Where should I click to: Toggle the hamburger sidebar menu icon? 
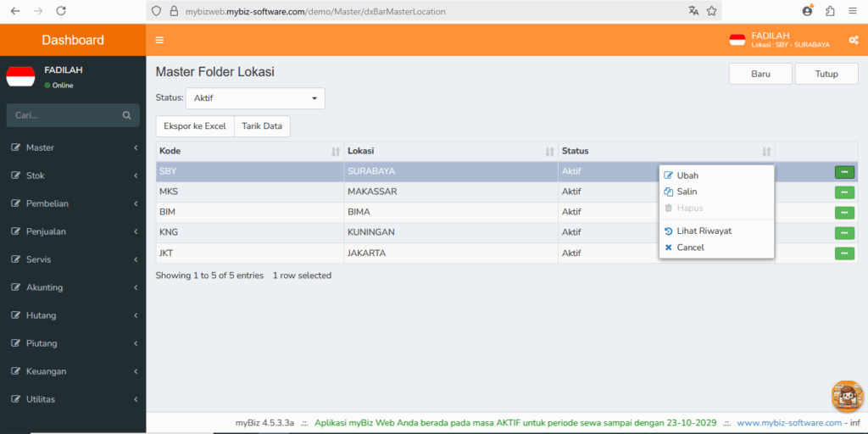pyautogui.click(x=159, y=40)
